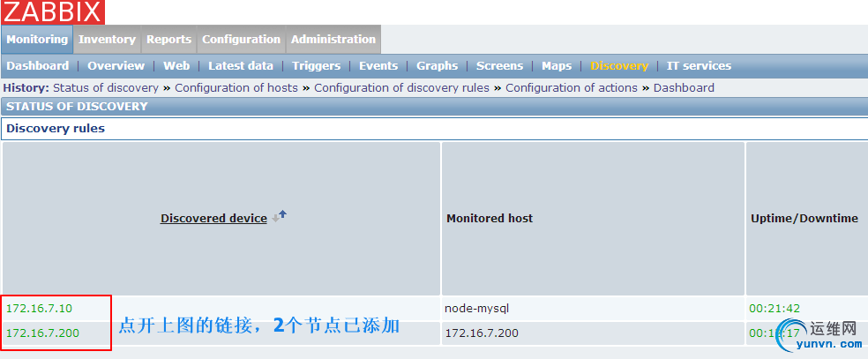Viewport: 868px width, 359px height.
Task: Open the Overview submenu item
Action: click(116, 66)
